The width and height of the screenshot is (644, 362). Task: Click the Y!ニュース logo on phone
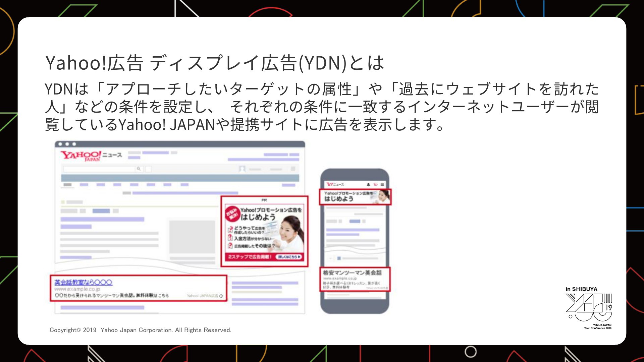pyautogui.click(x=335, y=184)
